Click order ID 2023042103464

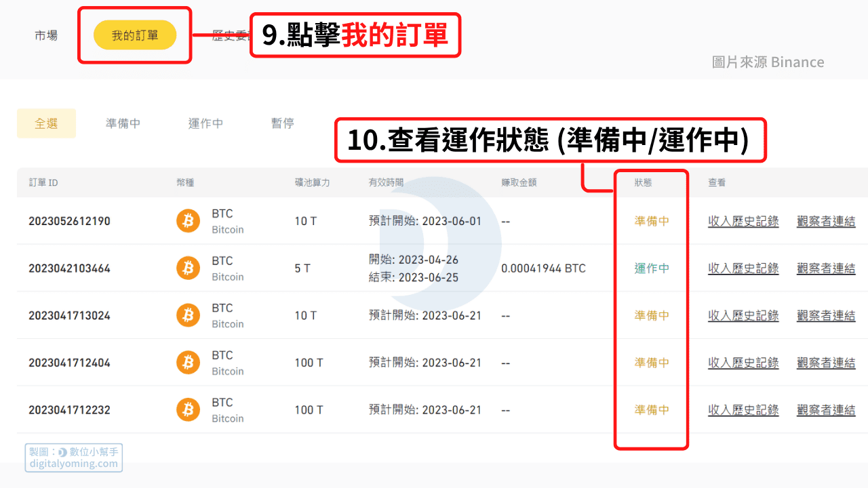(x=69, y=268)
